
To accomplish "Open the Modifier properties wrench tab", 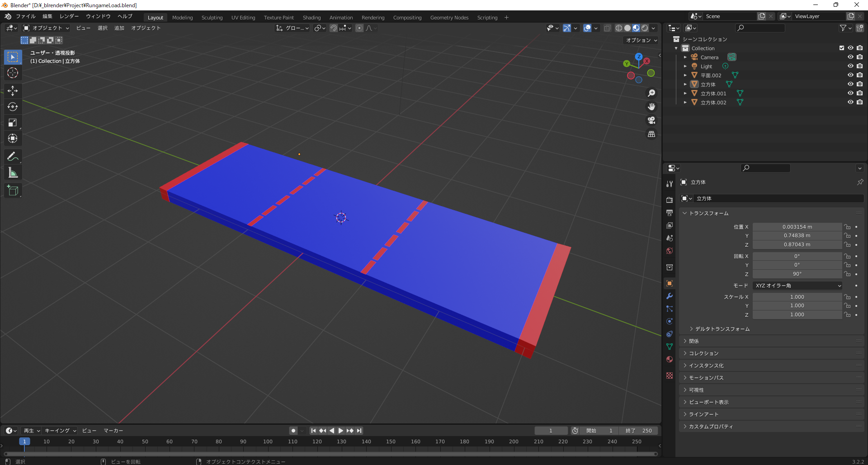I will click(x=670, y=296).
